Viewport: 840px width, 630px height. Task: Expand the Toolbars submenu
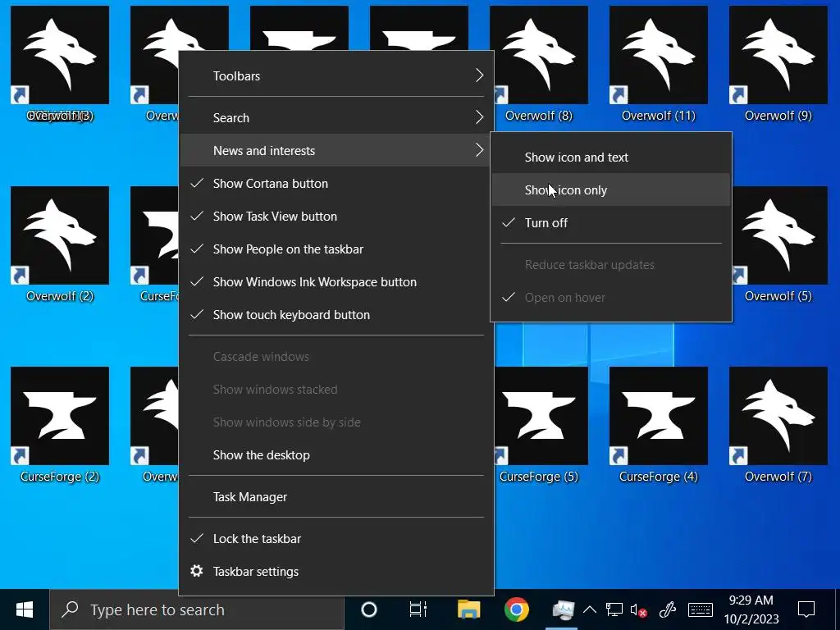336,76
